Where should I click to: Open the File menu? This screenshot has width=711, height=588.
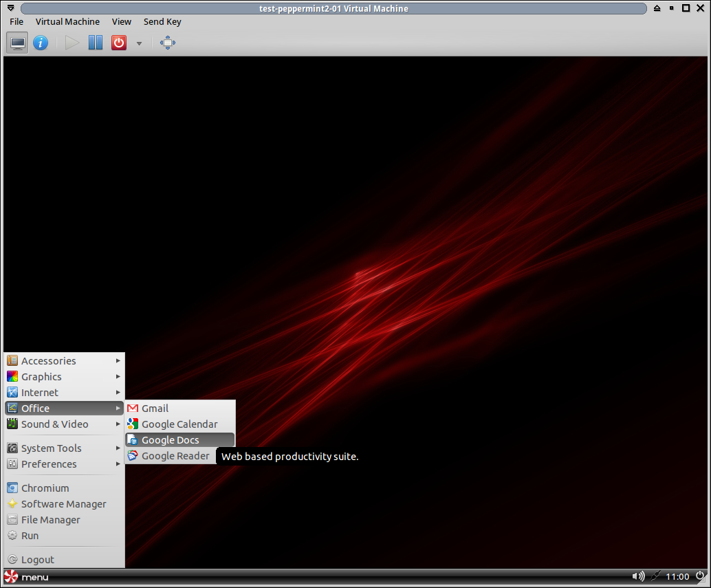coord(17,22)
